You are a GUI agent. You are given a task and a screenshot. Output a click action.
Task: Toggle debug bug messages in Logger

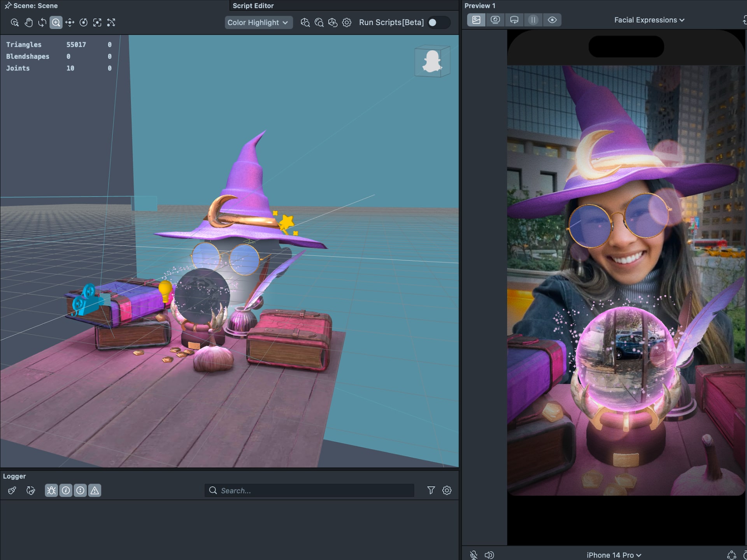[51, 490]
